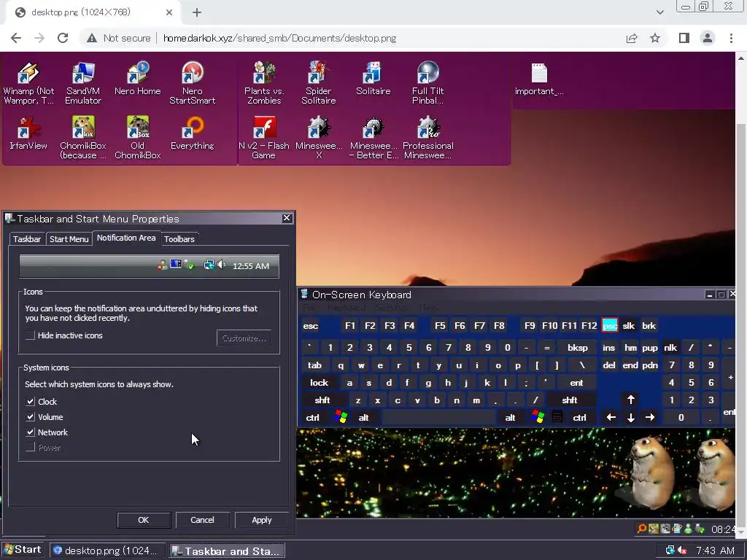Click the down arrow key on On-Screen Keyboard
Image resolution: width=747 pixels, height=560 pixels.
[x=631, y=418]
